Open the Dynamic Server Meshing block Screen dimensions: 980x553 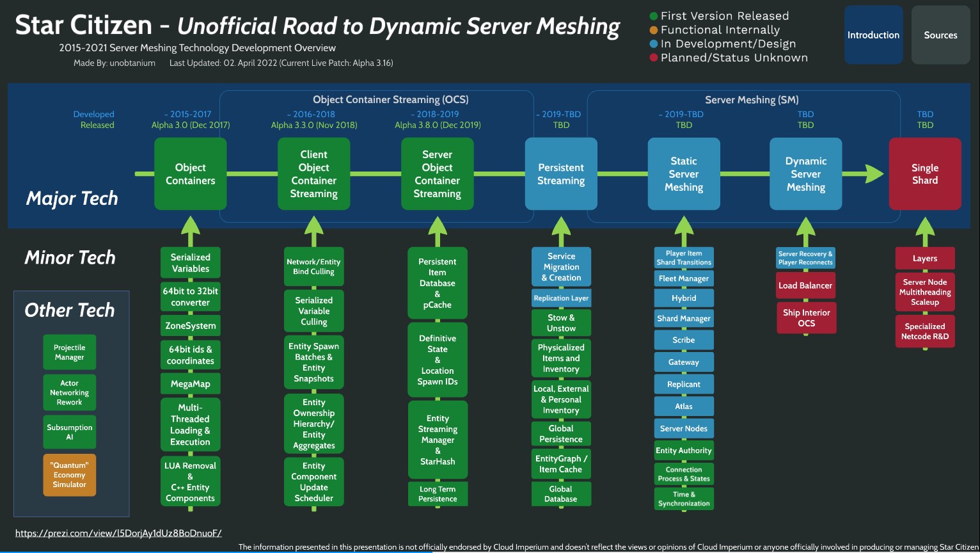[x=805, y=174]
